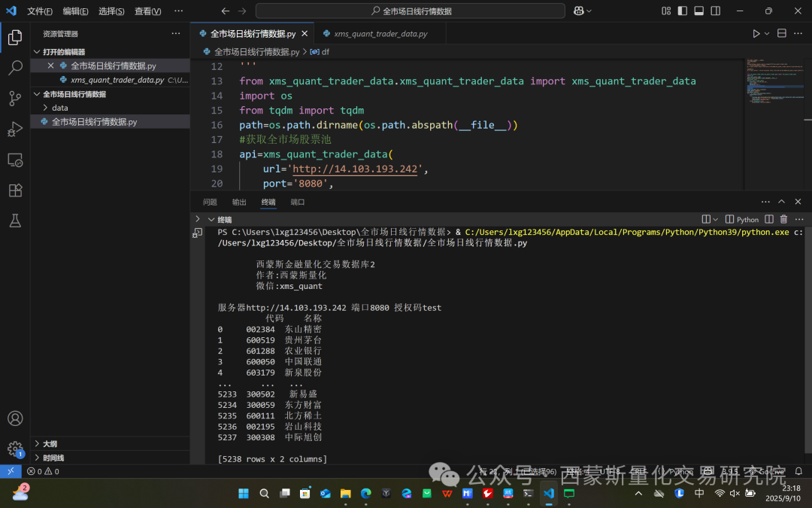Kill the terminal with trash icon
The image size is (812, 508).
pyautogui.click(x=783, y=219)
